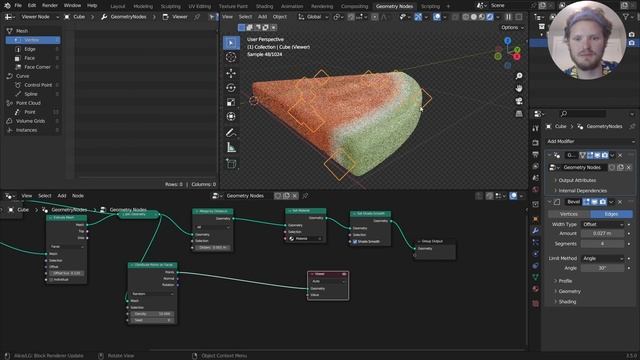The height and width of the screenshot is (360, 640).
Task: Select the Transform tool in viewport toolbar
Action: point(231,117)
